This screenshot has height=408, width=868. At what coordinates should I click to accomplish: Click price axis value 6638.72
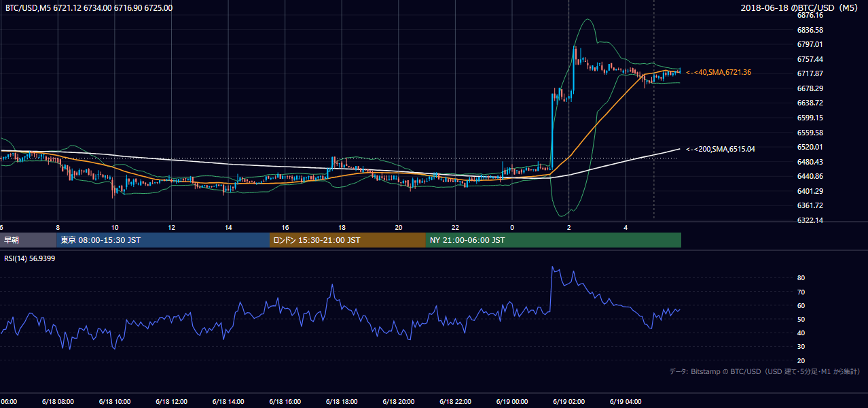tap(810, 103)
